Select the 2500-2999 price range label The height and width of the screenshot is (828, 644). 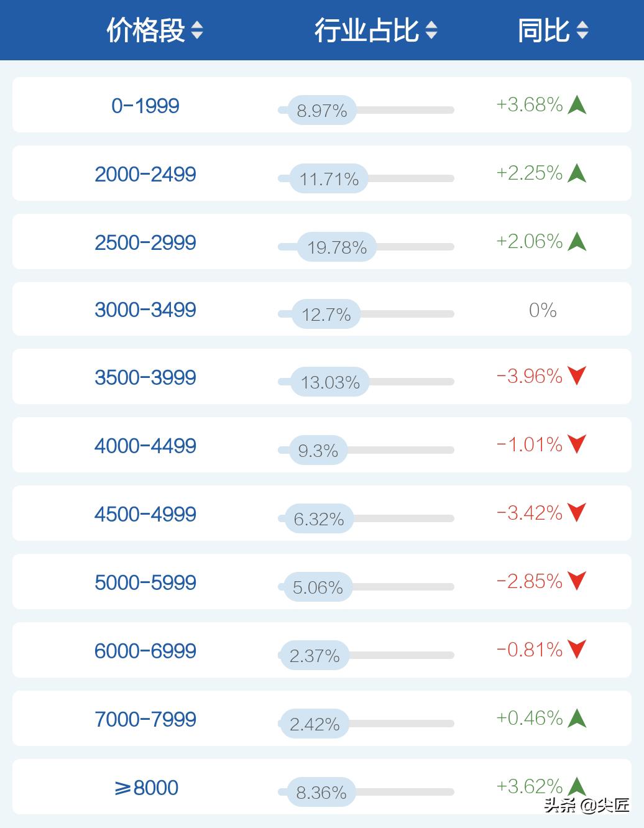point(145,242)
